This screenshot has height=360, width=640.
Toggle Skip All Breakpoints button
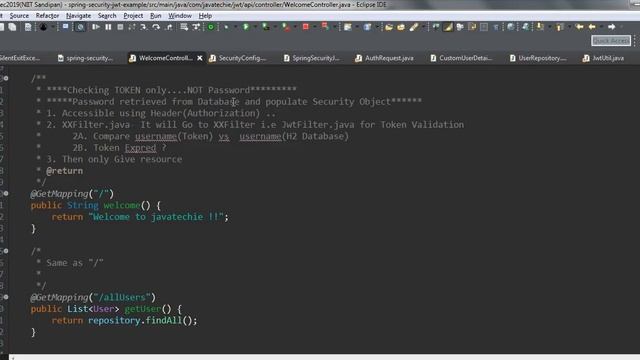click(x=80, y=27)
